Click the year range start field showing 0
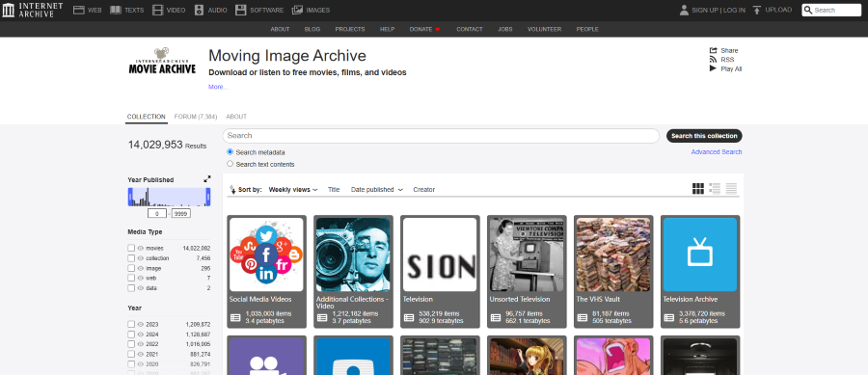 (157, 213)
